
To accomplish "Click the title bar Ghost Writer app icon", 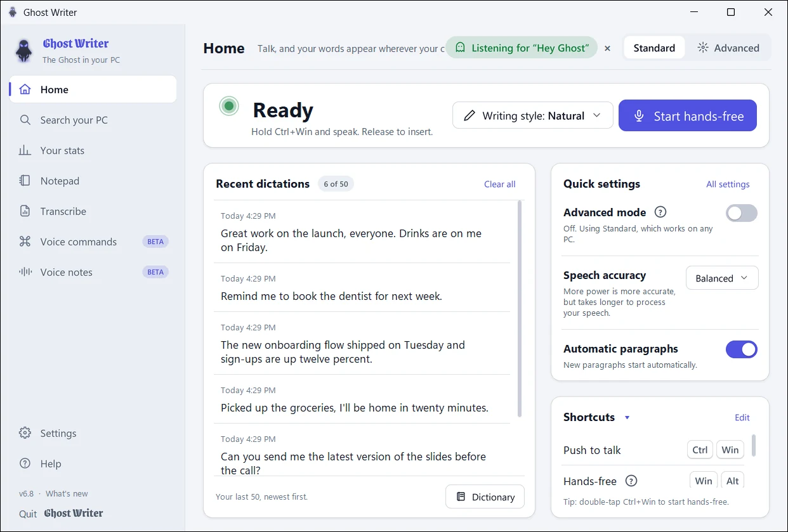I will pos(13,12).
